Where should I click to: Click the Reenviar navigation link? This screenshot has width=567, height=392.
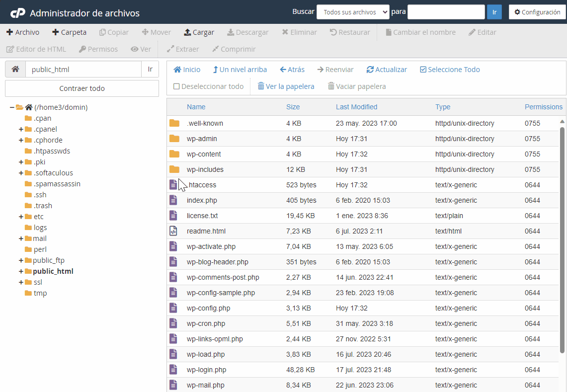point(335,70)
